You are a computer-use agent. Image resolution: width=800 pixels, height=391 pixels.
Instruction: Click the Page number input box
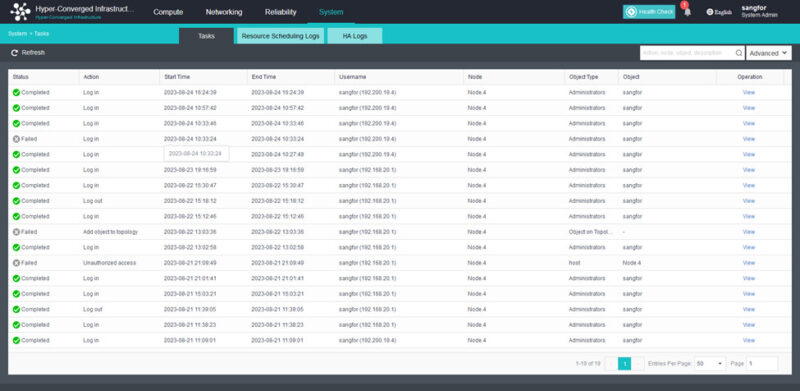pyautogui.click(x=762, y=363)
